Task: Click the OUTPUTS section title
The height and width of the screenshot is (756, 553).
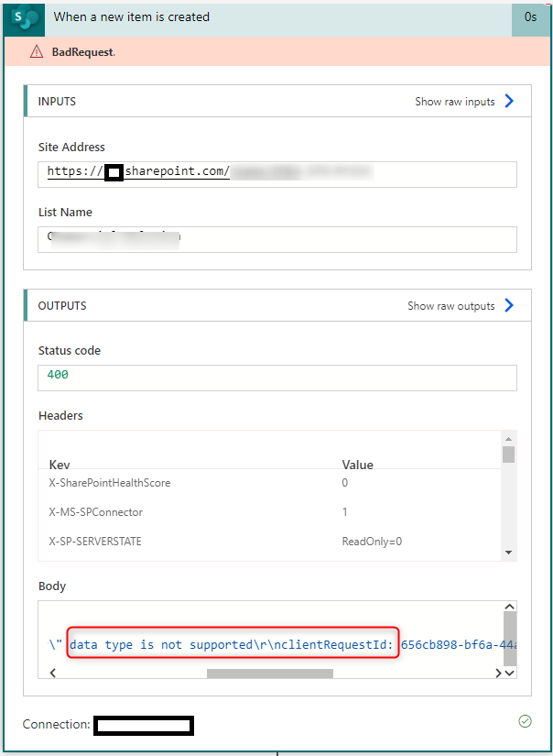Action: click(x=62, y=306)
